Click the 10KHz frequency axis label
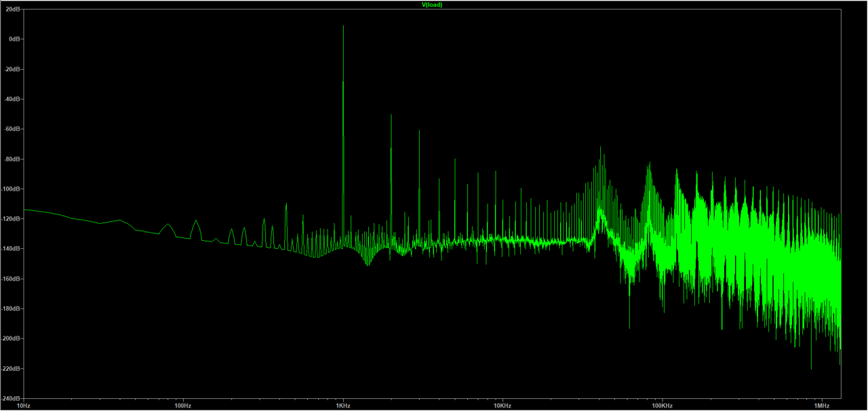This screenshot has height=411, width=868. click(502, 406)
